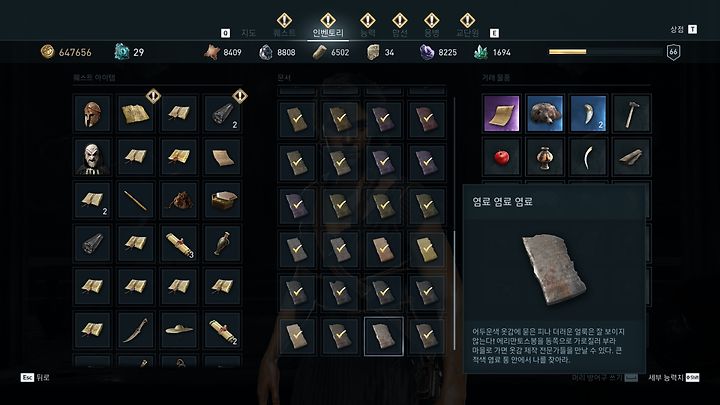
Task: Select the treasure chest quest item
Action: (223, 201)
